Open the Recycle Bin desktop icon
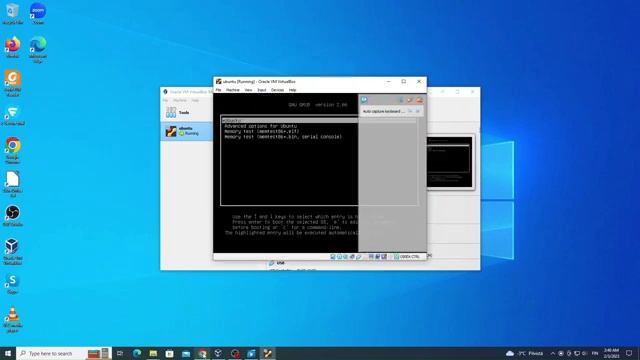The width and height of the screenshot is (640, 360). pyautogui.click(x=12, y=13)
